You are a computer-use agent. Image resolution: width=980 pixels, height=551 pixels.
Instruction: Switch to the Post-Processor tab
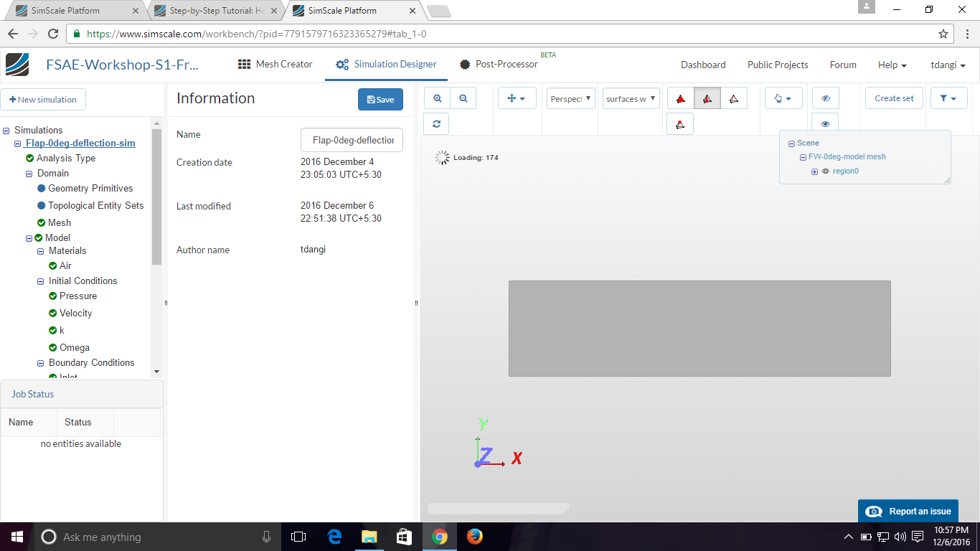(499, 65)
